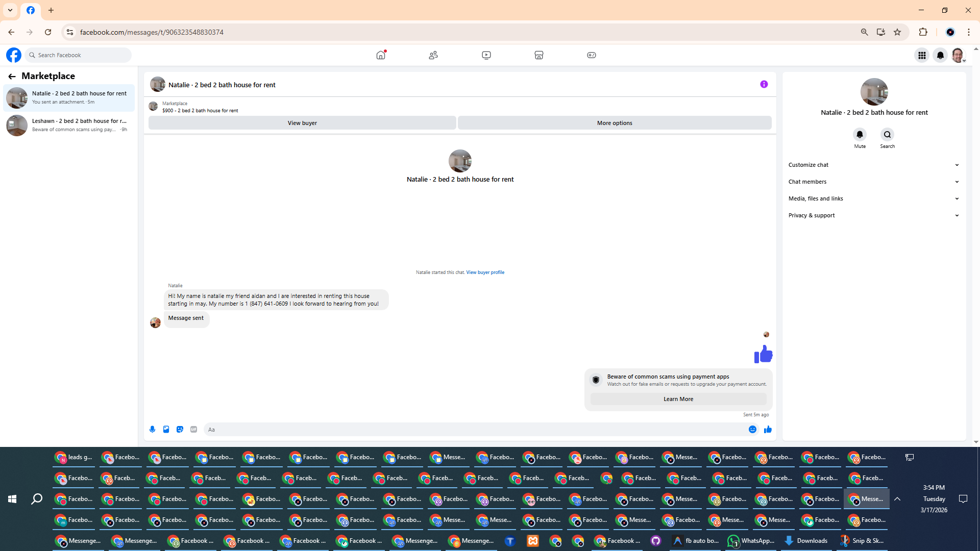
Task: Click Natalie's message about renting the house
Action: pos(276,300)
